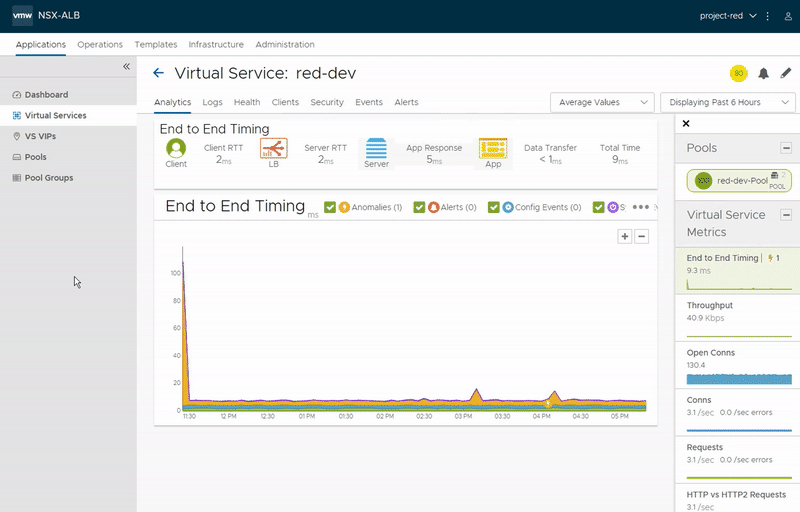Switch to the Health tab
The width and height of the screenshot is (800, 512).
(x=247, y=102)
